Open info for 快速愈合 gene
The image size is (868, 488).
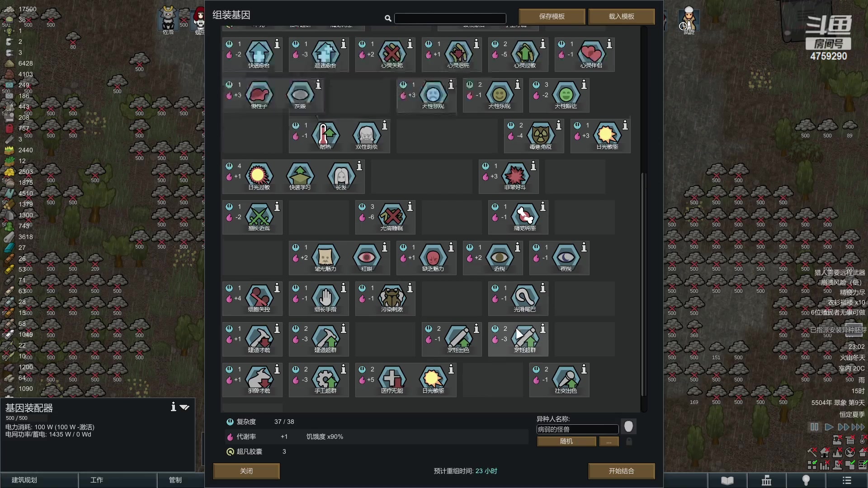[277, 44]
